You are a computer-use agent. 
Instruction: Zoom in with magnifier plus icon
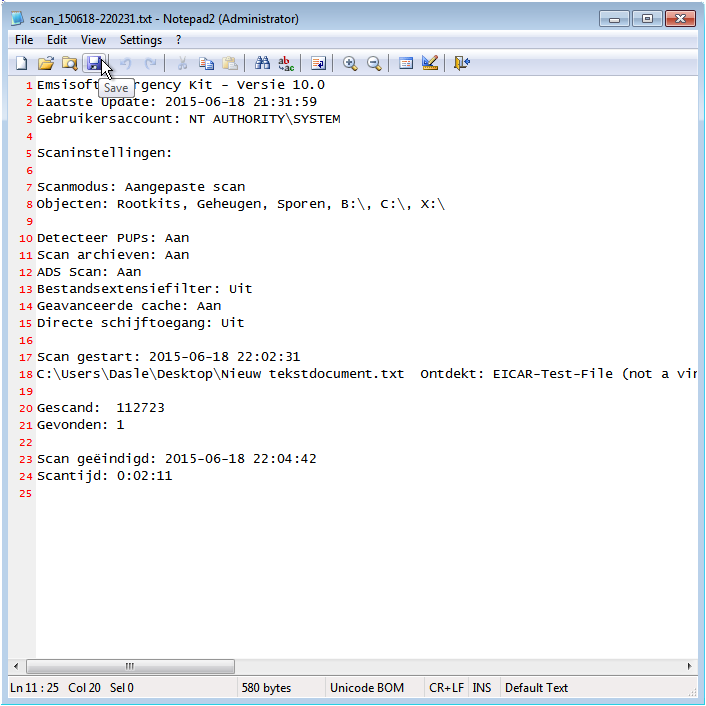(350, 63)
